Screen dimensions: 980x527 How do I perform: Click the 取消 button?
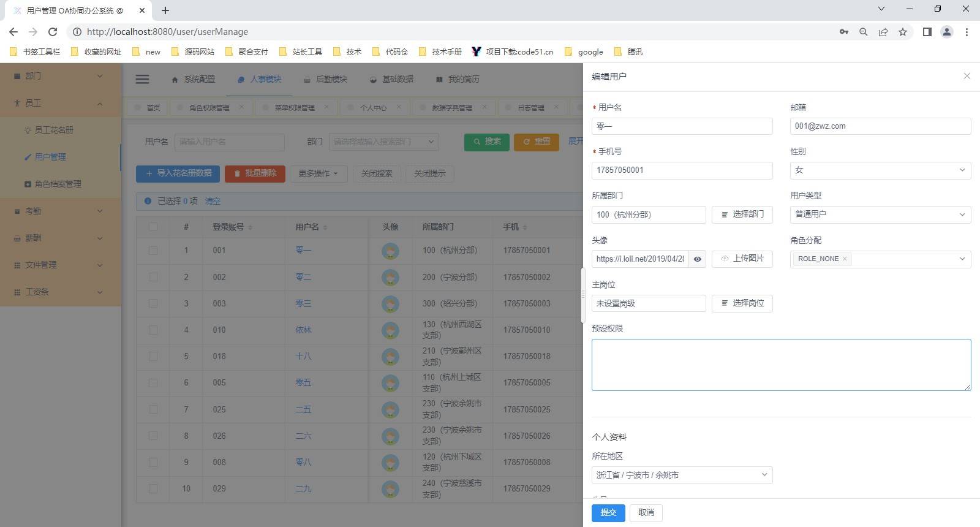pyautogui.click(x=646, y=513)
